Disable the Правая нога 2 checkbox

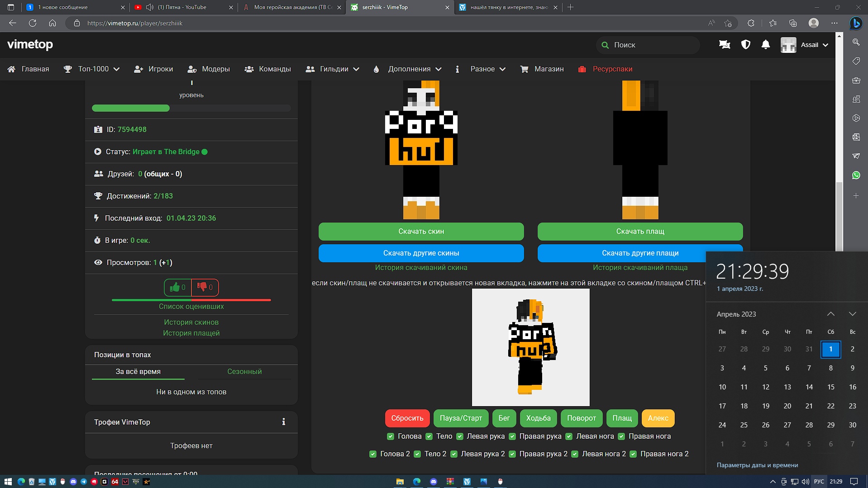[x=633, y=454]
